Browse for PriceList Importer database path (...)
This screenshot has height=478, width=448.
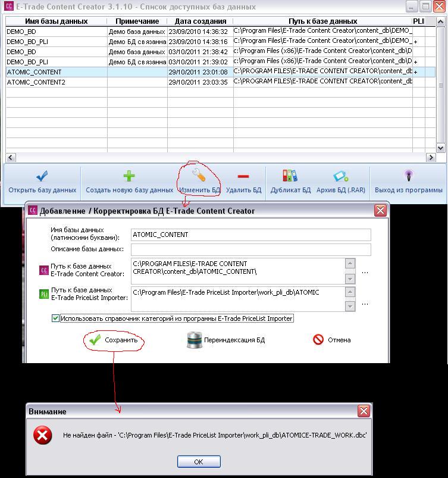pyautogui.click(x=365, y=304)
